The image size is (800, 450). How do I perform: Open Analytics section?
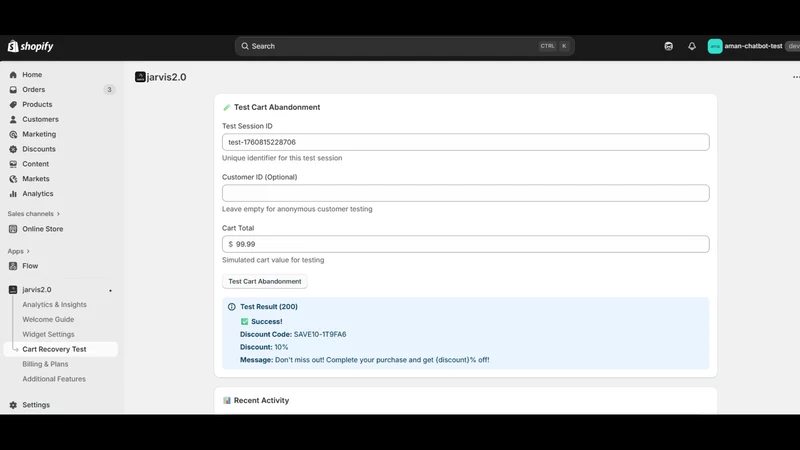tap(38, 193)
